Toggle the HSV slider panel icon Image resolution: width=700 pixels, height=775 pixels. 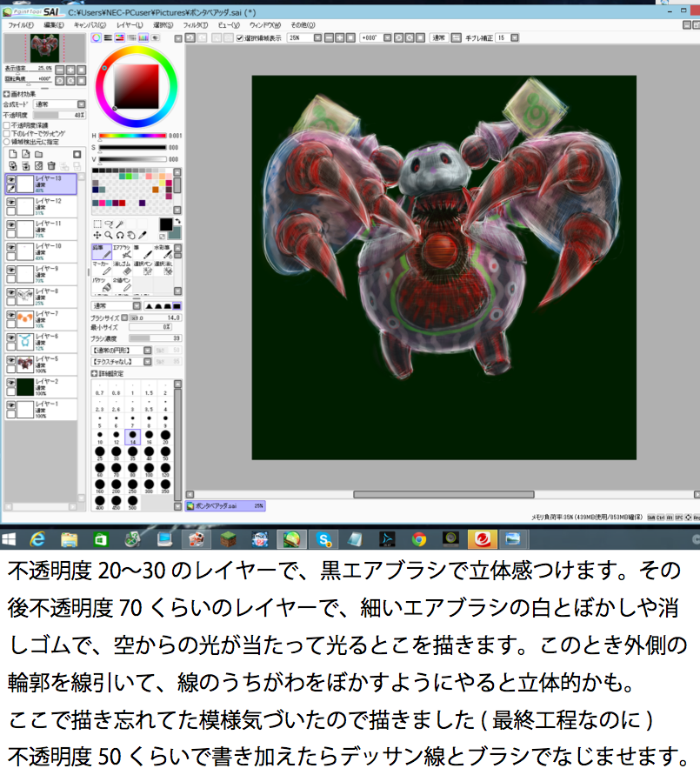click(x=119, y=37)
